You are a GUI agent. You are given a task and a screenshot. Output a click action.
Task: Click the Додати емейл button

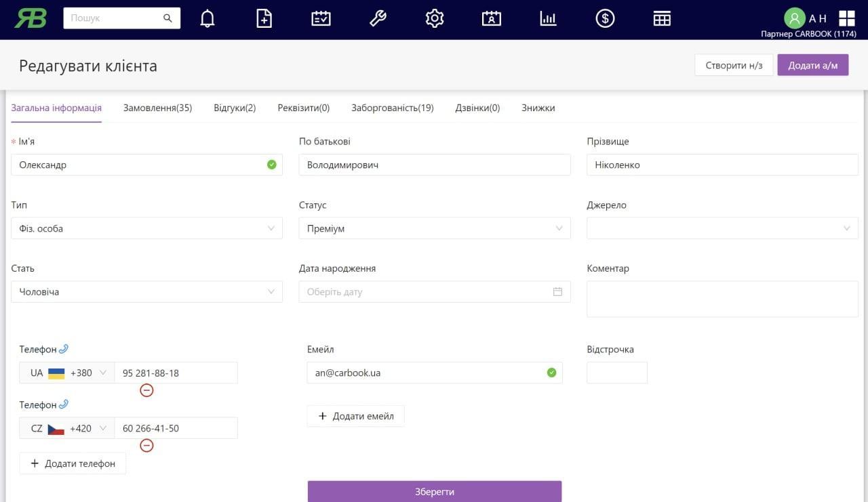click(x=356, y=416)
